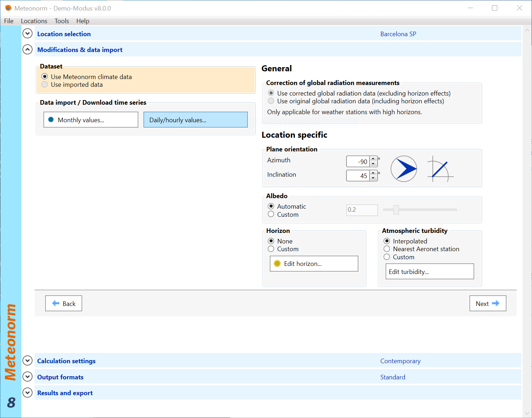This screenshot has height=418, width=532.
Task: Expand the Calculation settings section
Action: [27, 361]
